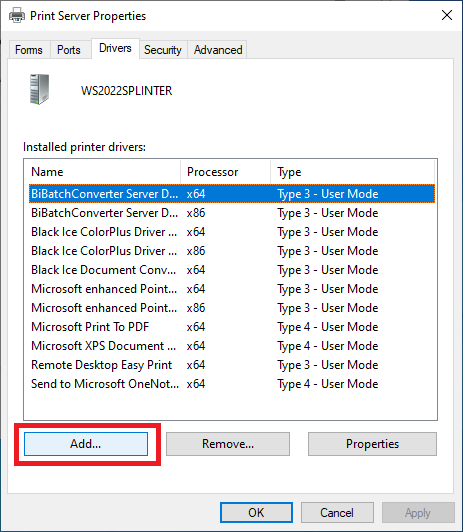
Task: Open driver Properties button
Action: pos(372,444)
